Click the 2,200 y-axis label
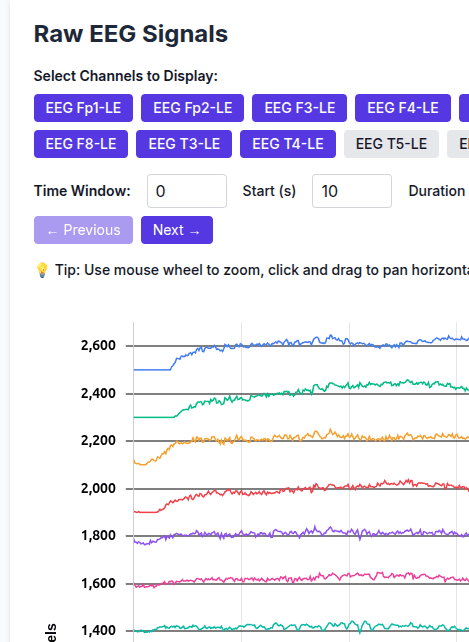469x642 pixels. click(x=98, y=441)
